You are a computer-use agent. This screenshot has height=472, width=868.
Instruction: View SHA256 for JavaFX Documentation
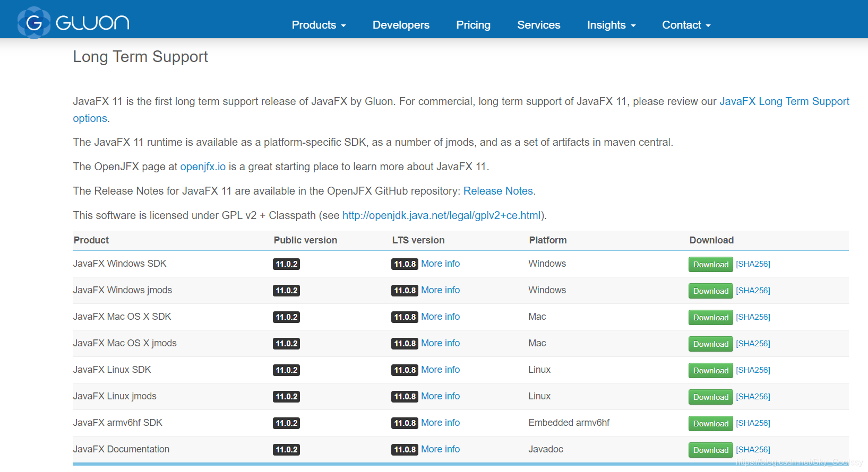[753, 449]
